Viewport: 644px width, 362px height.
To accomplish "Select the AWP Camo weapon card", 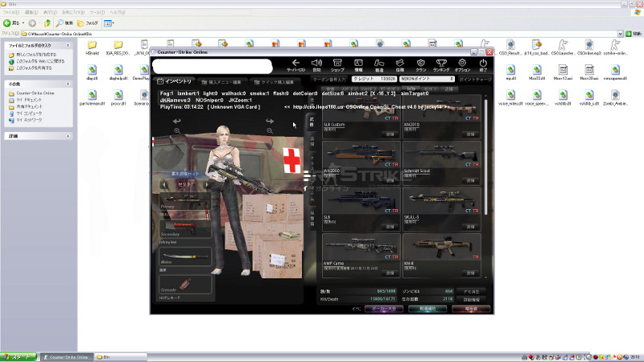I will (361, 255).
